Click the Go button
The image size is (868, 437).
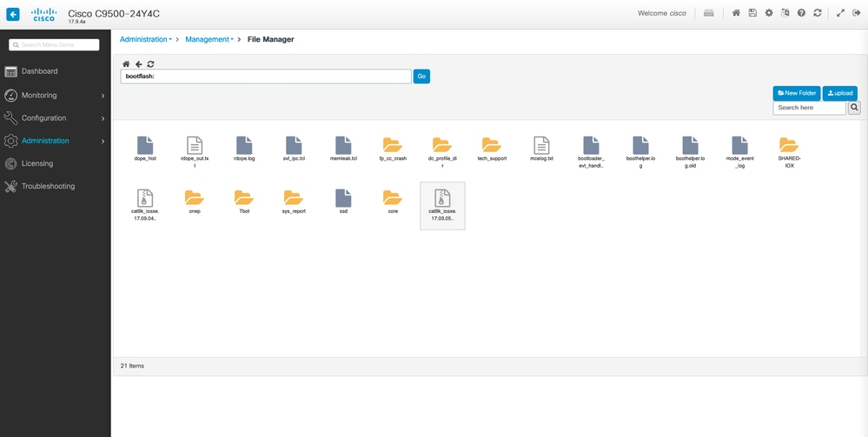click(421, 76)
